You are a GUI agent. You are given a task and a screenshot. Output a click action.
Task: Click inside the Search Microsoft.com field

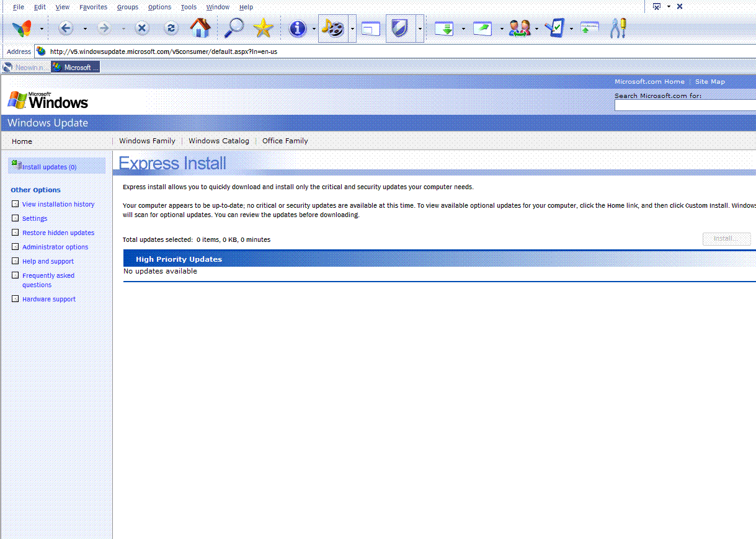(682, 105)
